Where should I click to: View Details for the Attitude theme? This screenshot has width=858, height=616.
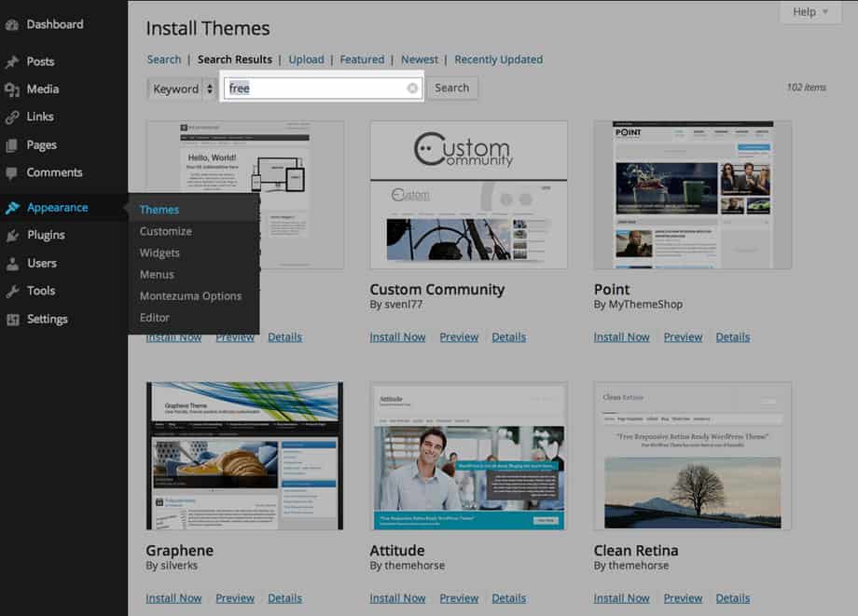tap(509, 598)
